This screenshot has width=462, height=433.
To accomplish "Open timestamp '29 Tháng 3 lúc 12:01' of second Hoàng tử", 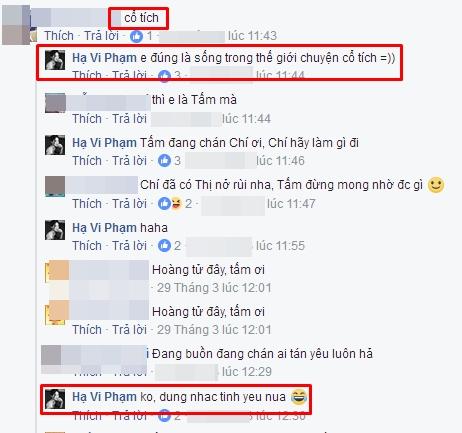I will 214,330.
